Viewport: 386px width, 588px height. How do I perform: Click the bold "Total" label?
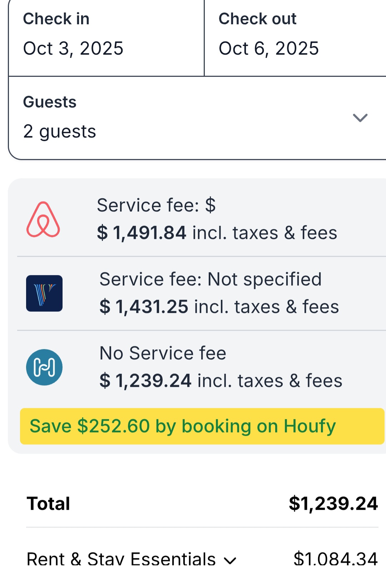pos(49,504)
